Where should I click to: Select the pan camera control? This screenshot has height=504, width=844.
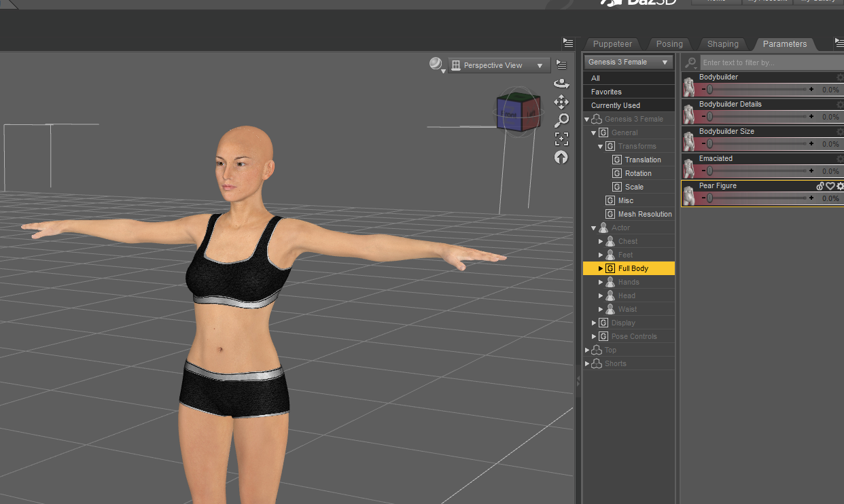tap(561, 102)
